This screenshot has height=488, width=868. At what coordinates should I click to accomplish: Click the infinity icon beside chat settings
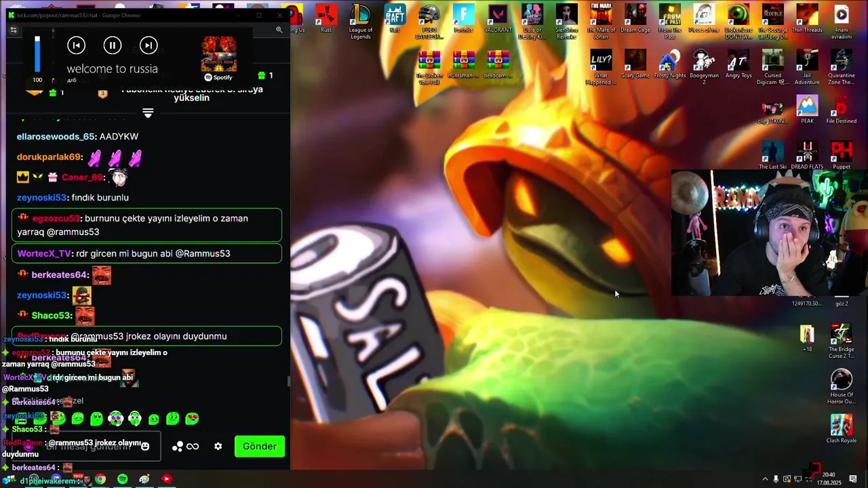[193, 446]
